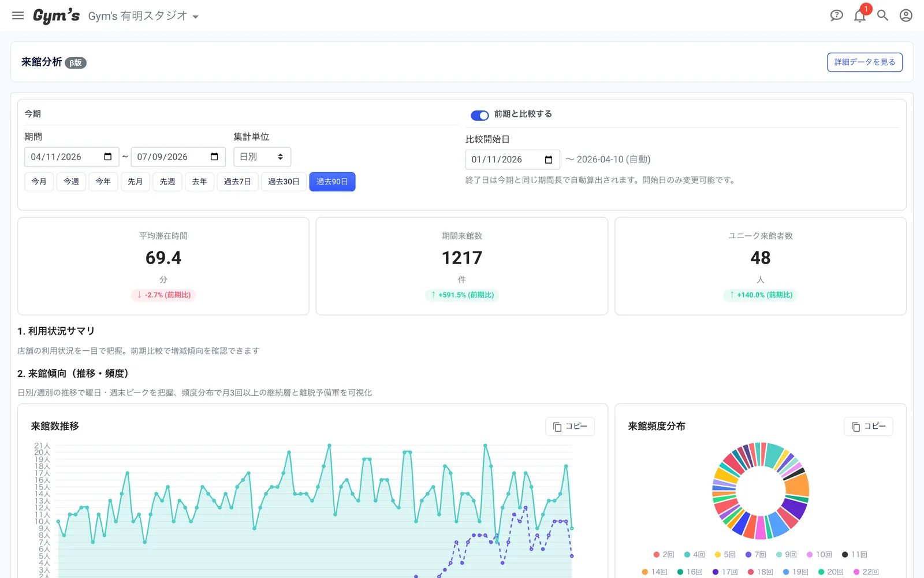Toggle 前期と比較する switch
Image resolution: width=924 pixels, height=578 pixels.
(x=479, y=115)
